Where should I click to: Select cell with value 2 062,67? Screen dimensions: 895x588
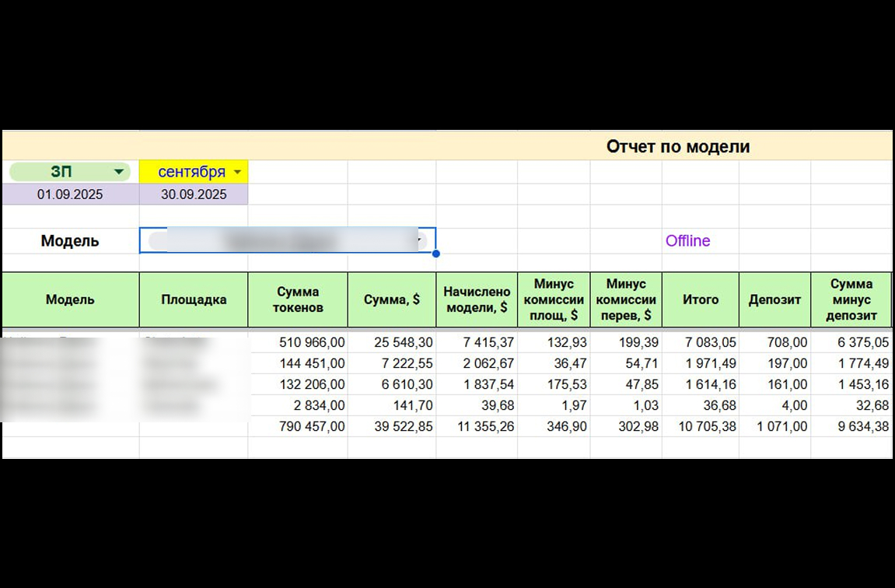click(477, 364)
